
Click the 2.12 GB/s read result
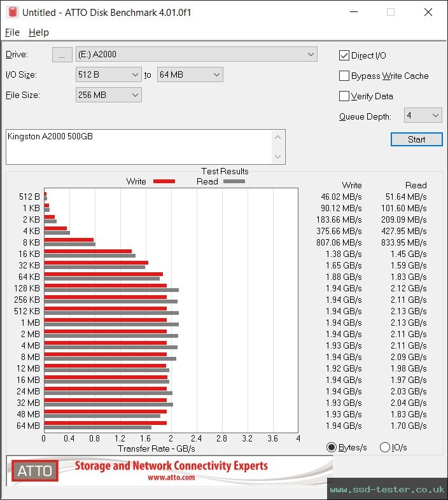409,288
